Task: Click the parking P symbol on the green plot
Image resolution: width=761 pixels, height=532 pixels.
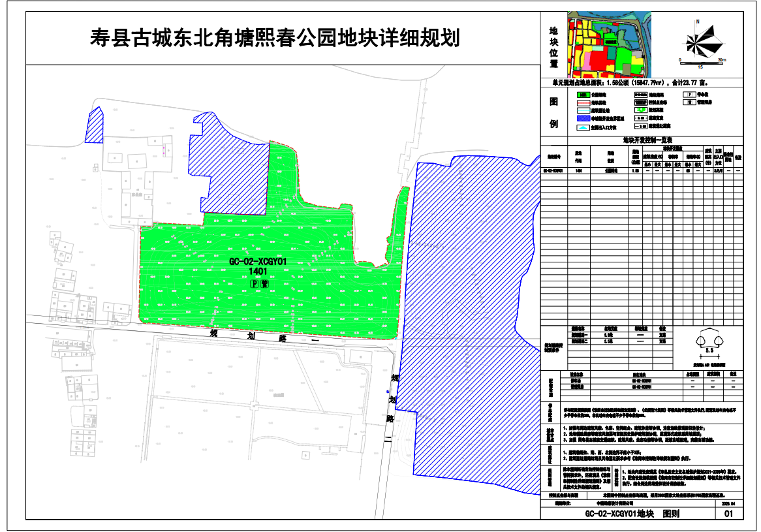Action: coord(255,283)
